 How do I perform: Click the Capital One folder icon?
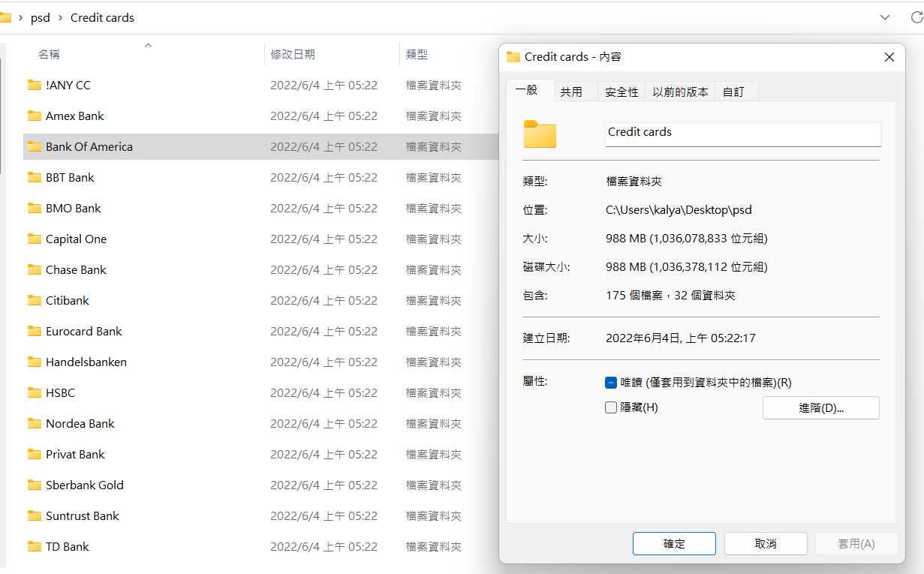[x=34, y=239]
